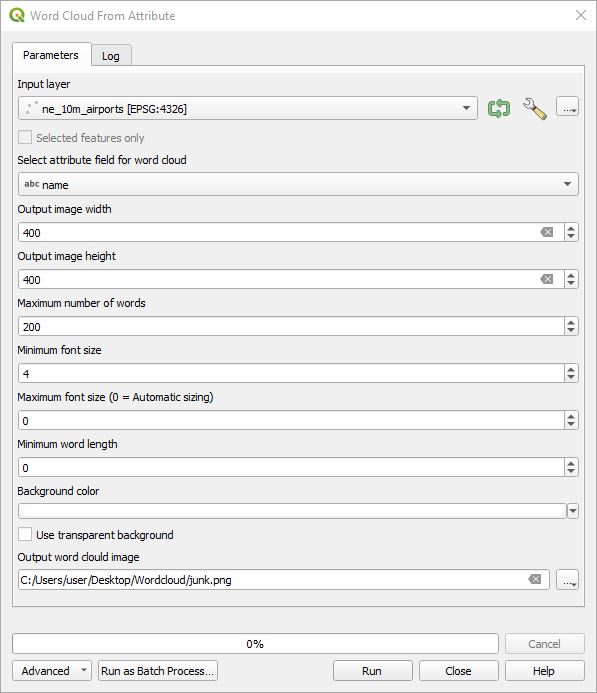597x693 pixels.
Task: Browse for input layer with ellipsis button
Action: pyautogui.click(x=567, y=107)
